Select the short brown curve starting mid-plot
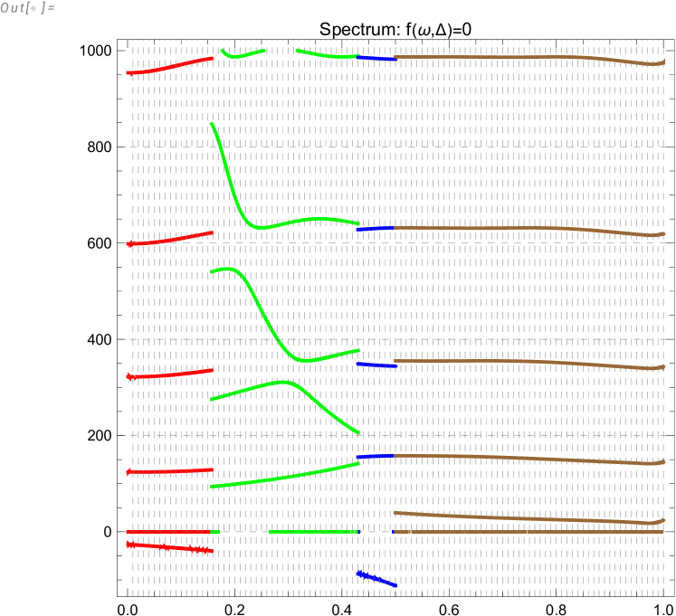The width and height of the screenshot is (676, 616). 525,519
